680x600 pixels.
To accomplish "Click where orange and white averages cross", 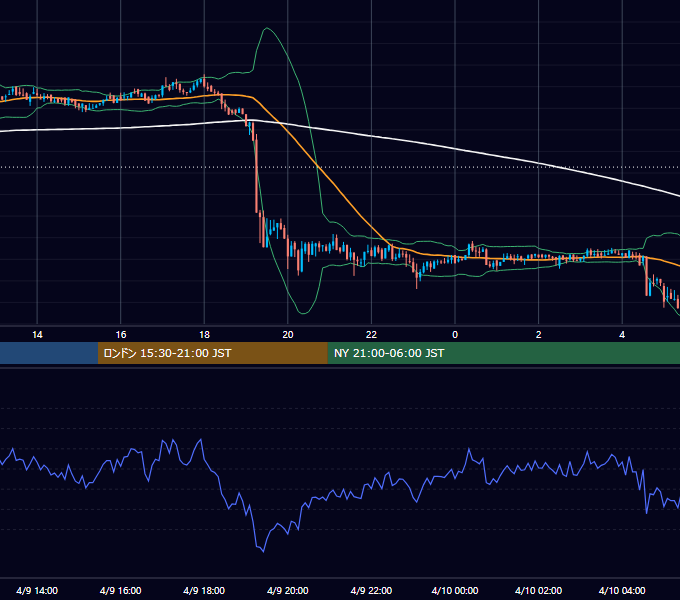I will (x=283, y=124).
